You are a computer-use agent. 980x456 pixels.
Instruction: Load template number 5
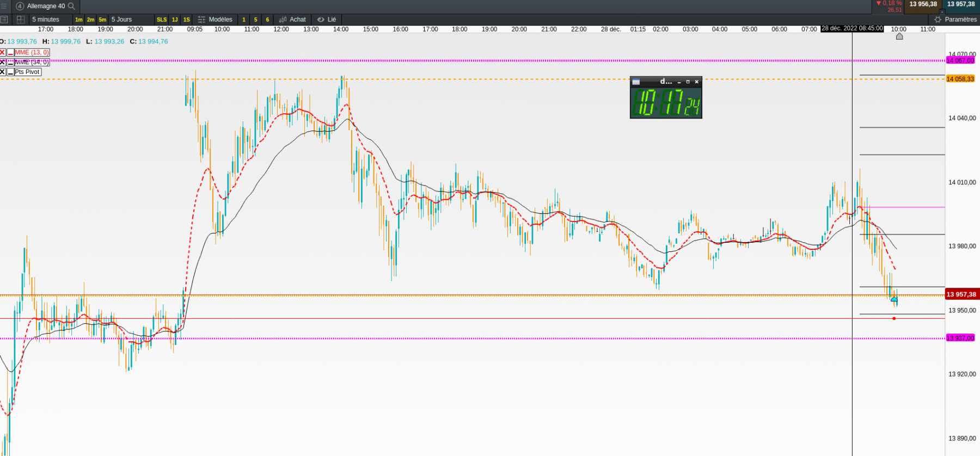pyautogui.click(x=256, y=20)
